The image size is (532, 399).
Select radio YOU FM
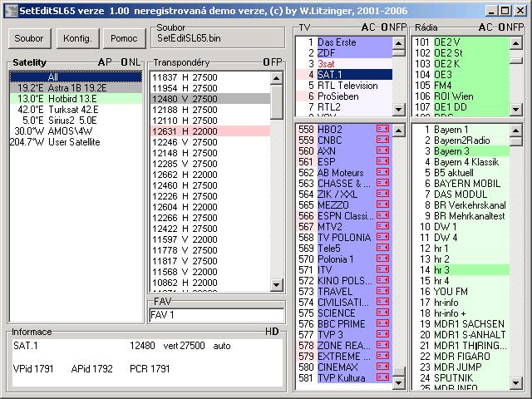(x=461, y=292)
